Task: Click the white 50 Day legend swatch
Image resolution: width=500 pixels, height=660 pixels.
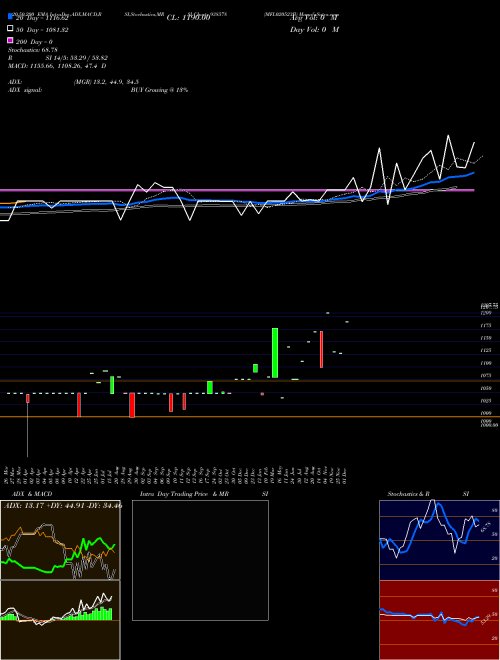Action: (x=11, y=28)
